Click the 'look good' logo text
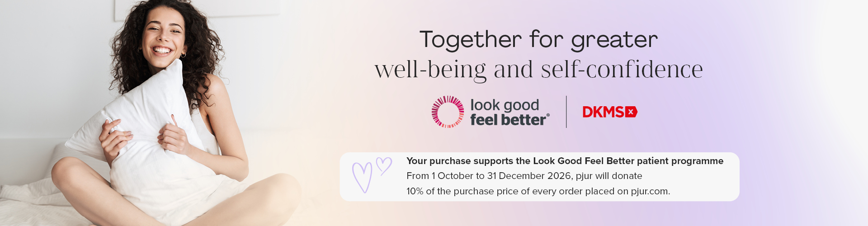Viewport: 868px width, 226px height. click(x=505, y=105)
